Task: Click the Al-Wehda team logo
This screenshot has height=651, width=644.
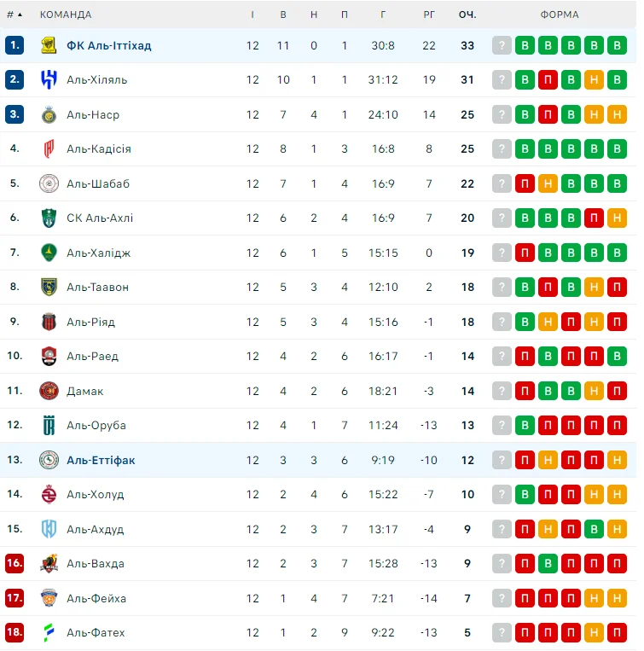Action: pyautogui.click(x=49, y=563)
